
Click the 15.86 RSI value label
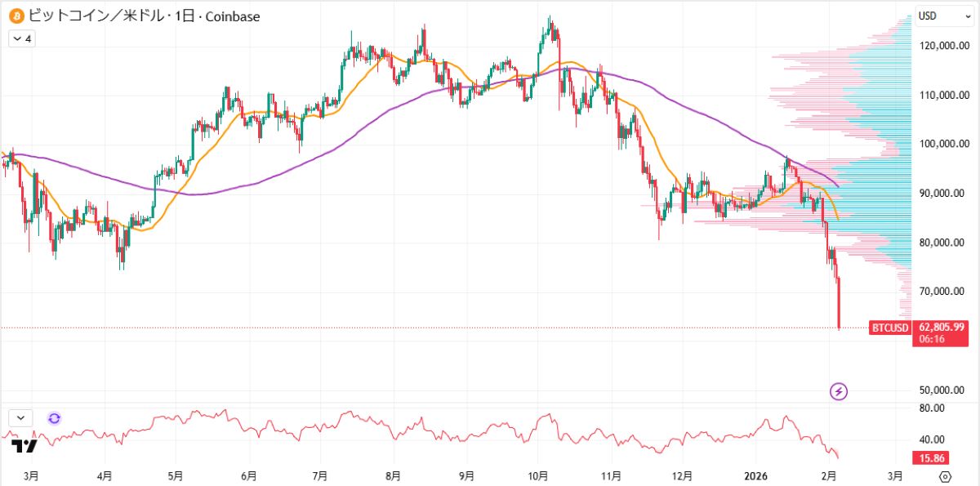pos(931,459)
